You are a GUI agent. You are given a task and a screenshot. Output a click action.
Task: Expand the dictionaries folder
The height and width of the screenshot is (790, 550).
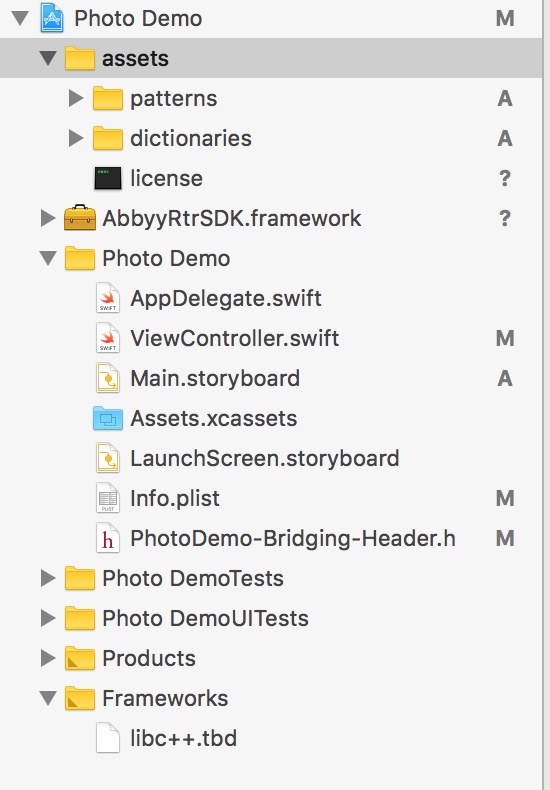coord(76,138)
